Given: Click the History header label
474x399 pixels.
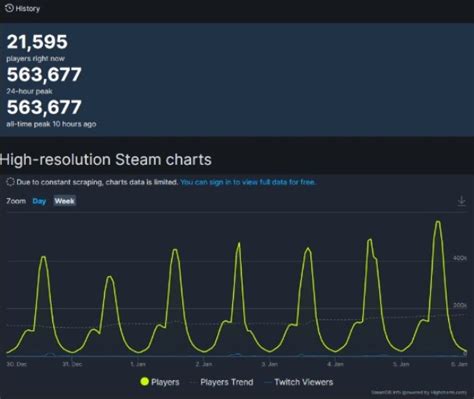Looking at the screenshot, I should coord(28,9).
